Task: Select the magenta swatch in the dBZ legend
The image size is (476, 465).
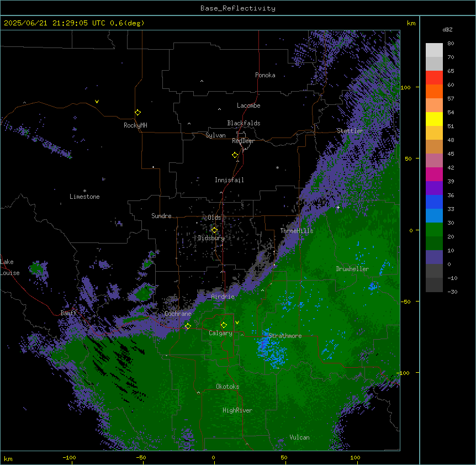Action: click(x=434, y=175)
